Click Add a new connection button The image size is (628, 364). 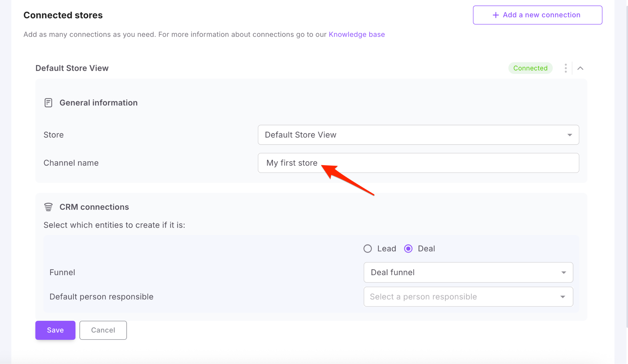(x=537, y=15)
